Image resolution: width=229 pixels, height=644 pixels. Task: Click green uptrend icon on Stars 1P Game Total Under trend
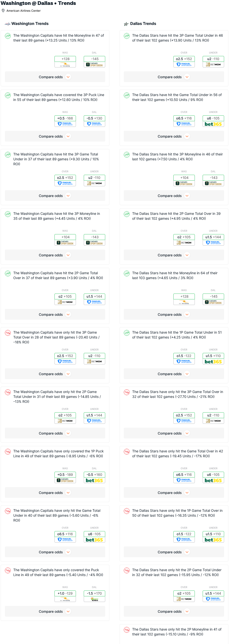tap(127, 333)
